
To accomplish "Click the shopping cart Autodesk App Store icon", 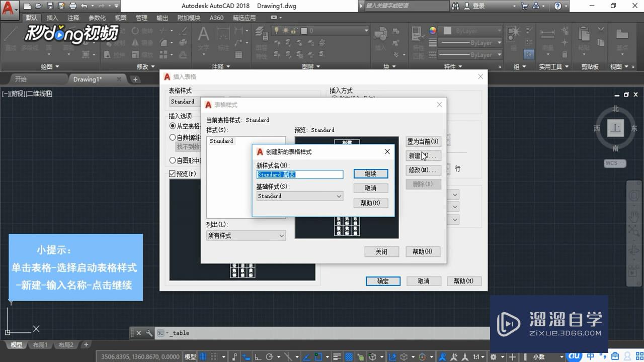I will (525, 6).
